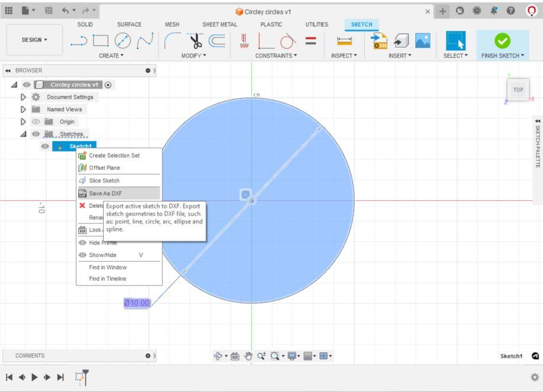Click the Measure tool in Inspect
The width and height of the screenshot is (543, 392).
click(x=344, y=41)
